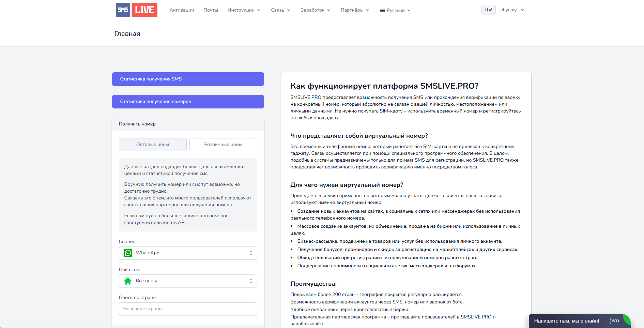Open the Заработок dropdown
The height and width of the screenshot is (328, 644).
pyautogui.click(x=316, y=10)
